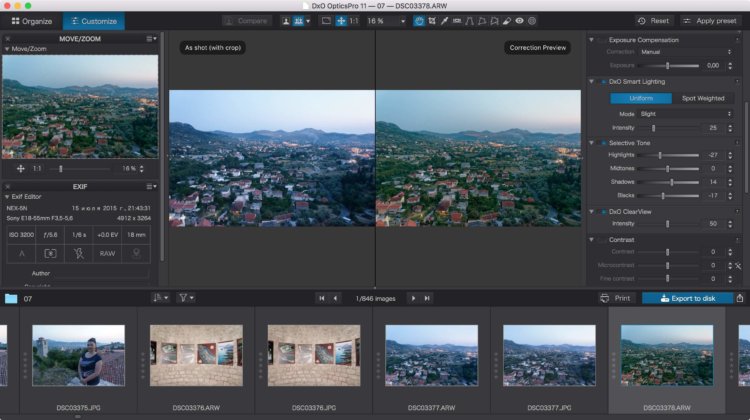Jump to last image in filmstrip
Screen dimensions: 750x420
(x=427, y=298)
